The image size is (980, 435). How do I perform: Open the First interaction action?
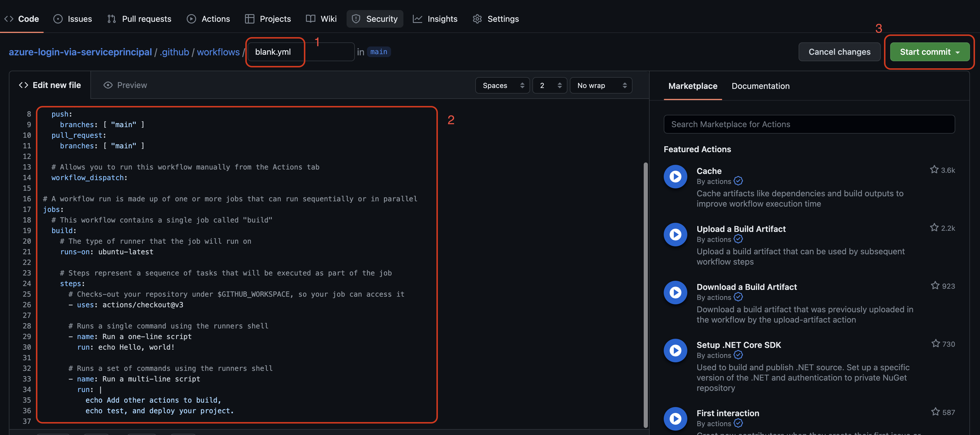727,413
